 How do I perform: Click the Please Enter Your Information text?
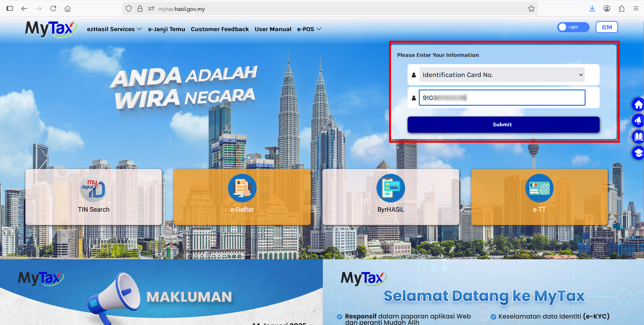pos(438,55)
